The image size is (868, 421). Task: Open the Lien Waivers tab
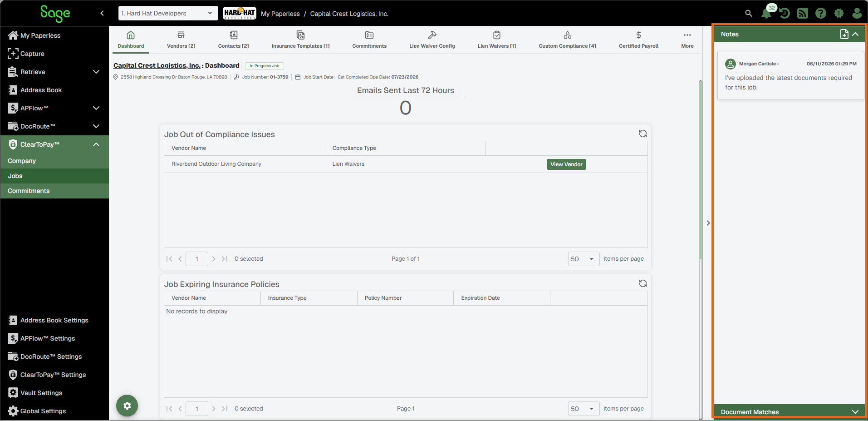click(x=497, y=40)
